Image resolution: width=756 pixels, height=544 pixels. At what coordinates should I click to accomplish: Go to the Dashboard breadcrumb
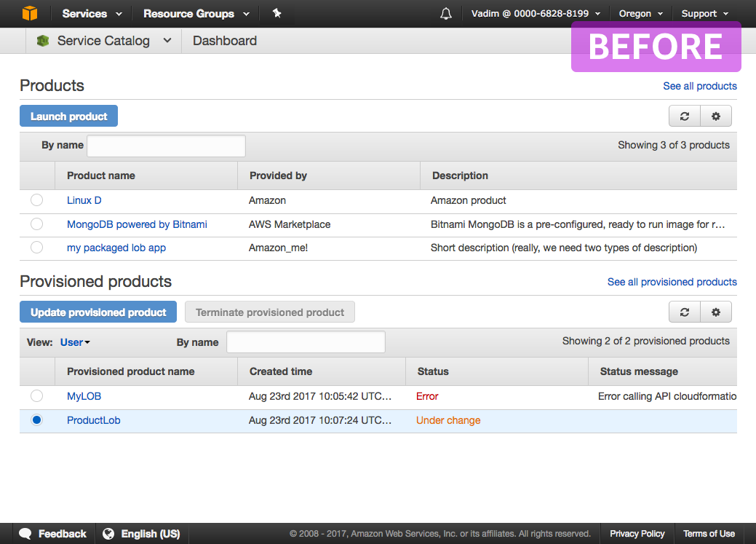tap(225, 41)
